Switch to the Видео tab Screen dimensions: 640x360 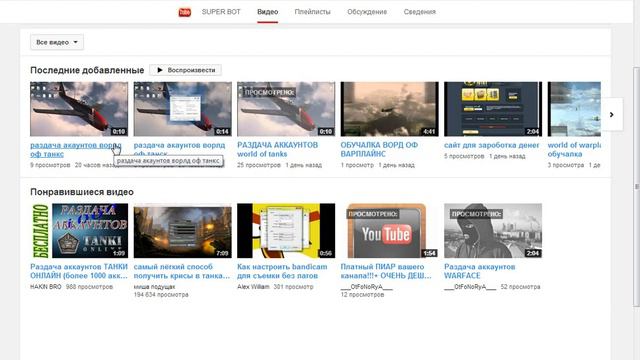coord(267,12)
